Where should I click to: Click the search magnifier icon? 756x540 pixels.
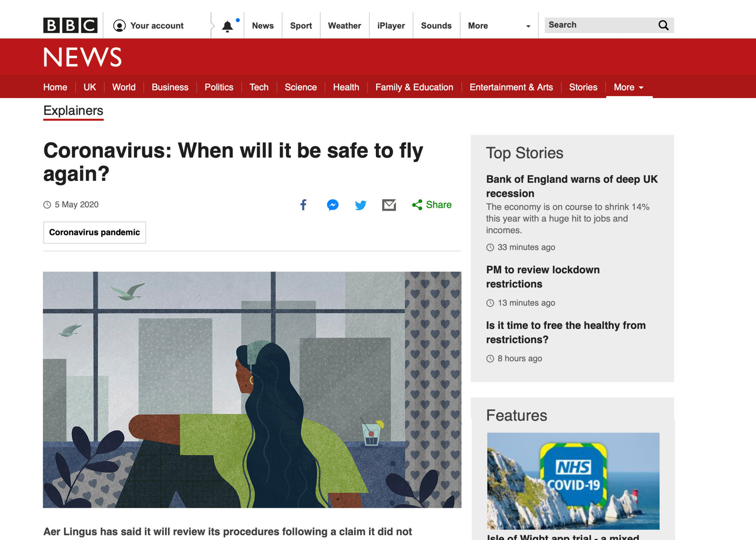pyautogui.click(x=663, y=25)
